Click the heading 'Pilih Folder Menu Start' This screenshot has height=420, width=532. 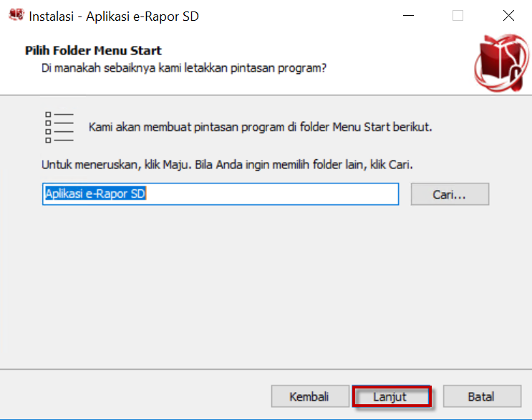pyautogui.click(x=93, y=51)
